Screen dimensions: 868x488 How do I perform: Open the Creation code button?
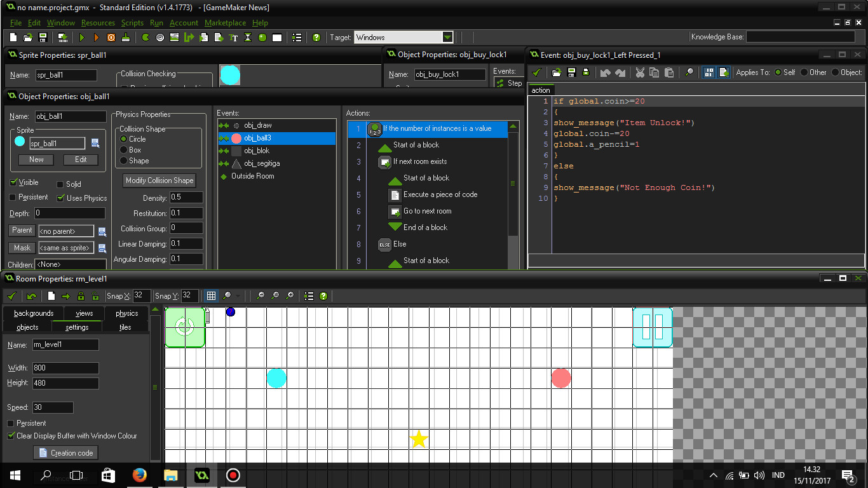[65, 453]
